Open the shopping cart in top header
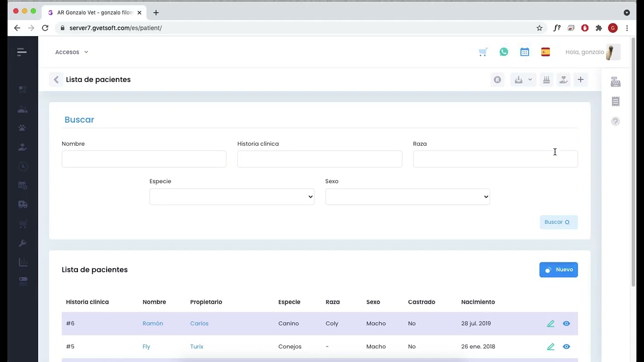644x362 pixels. click(483, 52)
